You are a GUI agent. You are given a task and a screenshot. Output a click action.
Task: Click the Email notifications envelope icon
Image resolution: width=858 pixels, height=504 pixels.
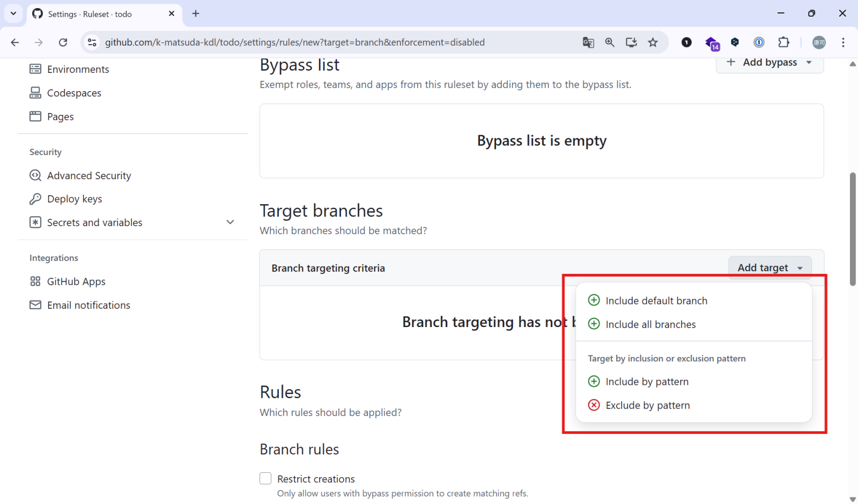click(35, 305)
